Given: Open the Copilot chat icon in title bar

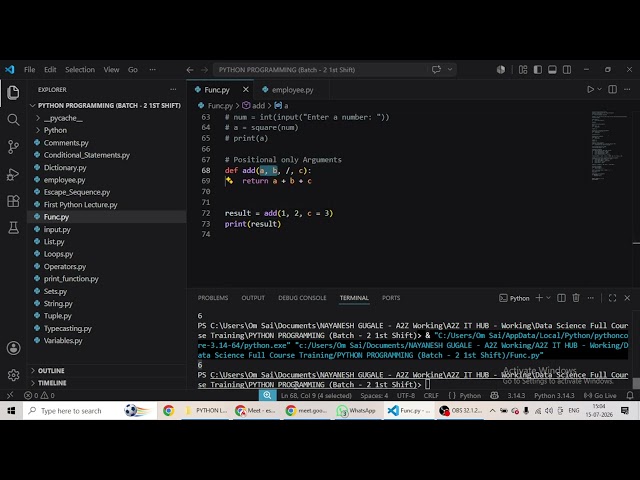Looking at the screenshot, I should pos(436,69).
